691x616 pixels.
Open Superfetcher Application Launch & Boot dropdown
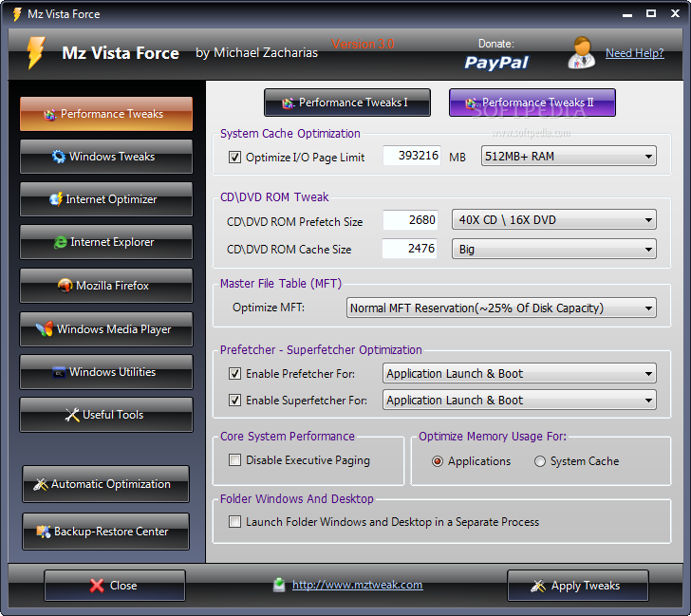point(519,401)
